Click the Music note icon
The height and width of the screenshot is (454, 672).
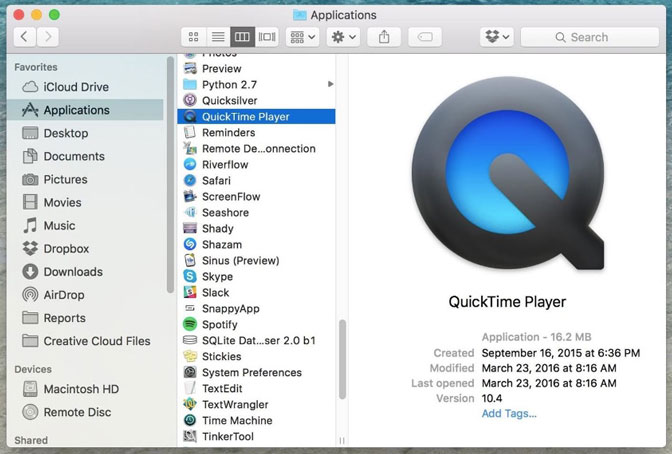coord(30,225)
